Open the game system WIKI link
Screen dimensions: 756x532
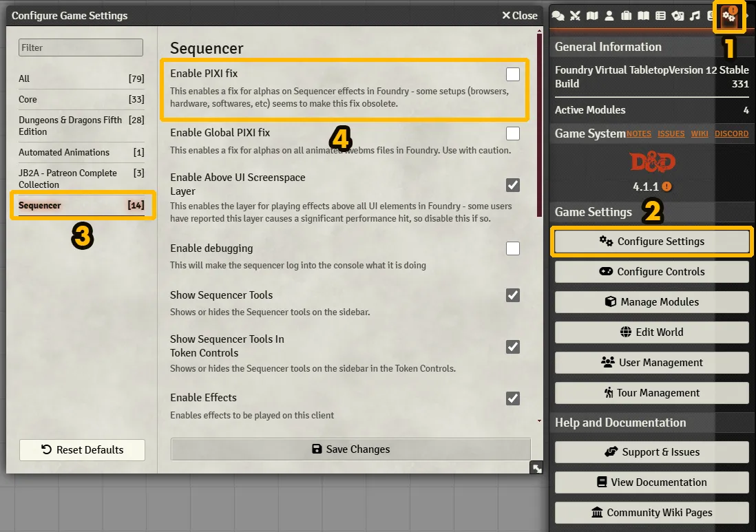[x=700, y=134]
